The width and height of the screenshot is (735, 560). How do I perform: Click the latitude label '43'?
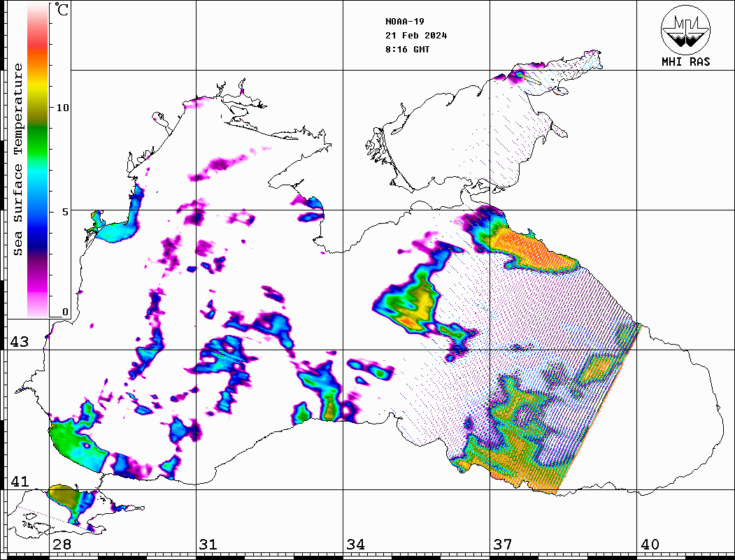[19, 342]
